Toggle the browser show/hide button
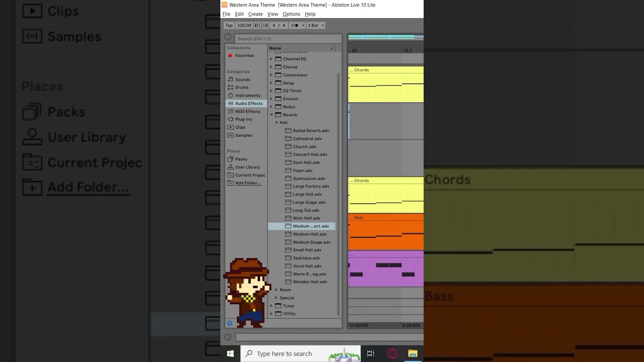The height and width of the screenshot is (362, 644). tap(228, 37)
